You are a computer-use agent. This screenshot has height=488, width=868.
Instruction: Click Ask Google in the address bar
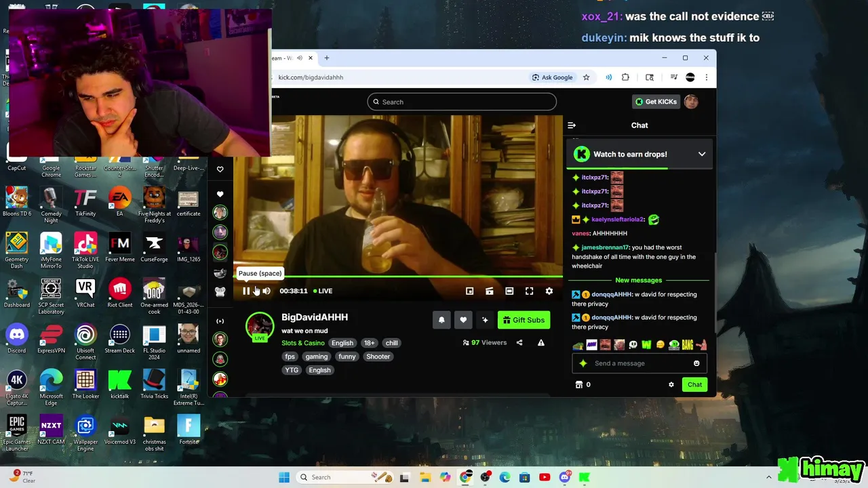[x=553, y=77]
